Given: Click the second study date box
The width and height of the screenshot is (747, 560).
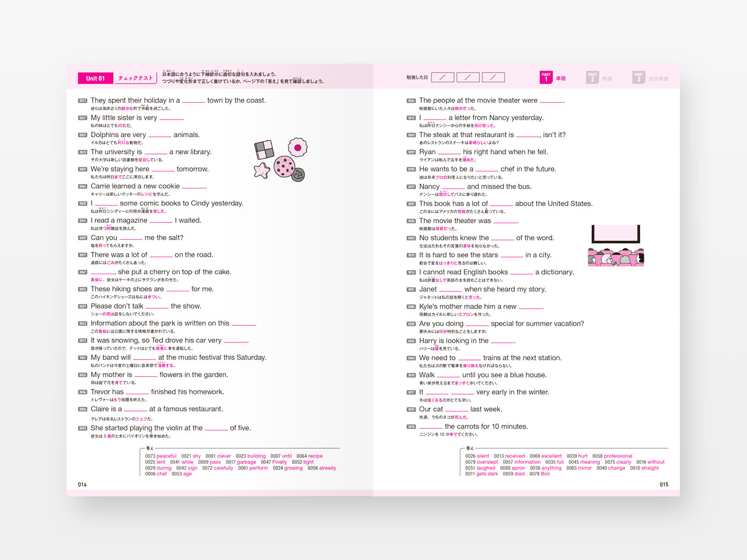Looking at the screenshot, I should tap(468, 78).
